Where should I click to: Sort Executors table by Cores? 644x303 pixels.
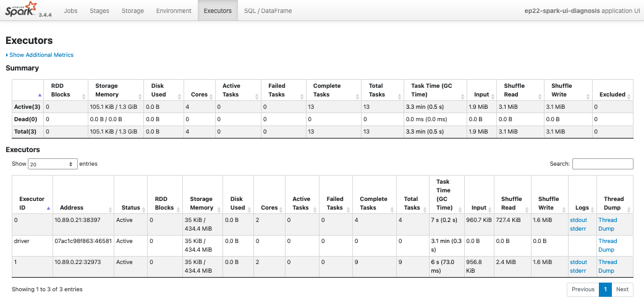[269, 194]
